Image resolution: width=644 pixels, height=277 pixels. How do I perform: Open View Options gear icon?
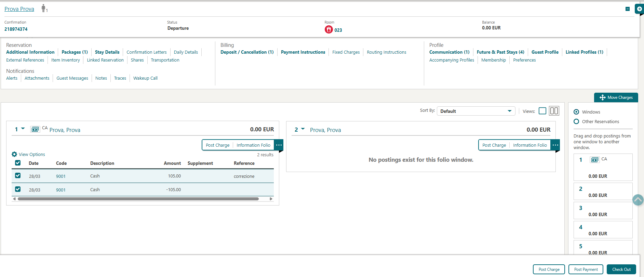point(14,154)
